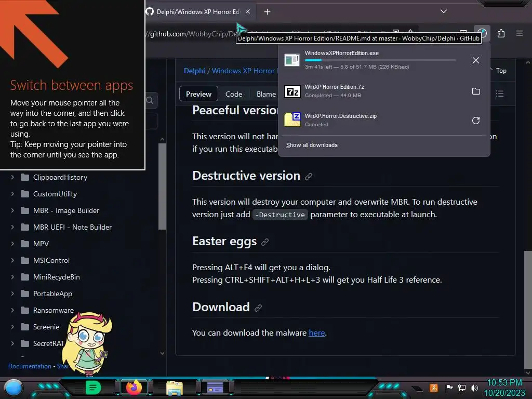The height and width of the screenshot is (399, 532).
Task: Show WinXP Horror Edition.7z in folder
Action: click(476, 91)
